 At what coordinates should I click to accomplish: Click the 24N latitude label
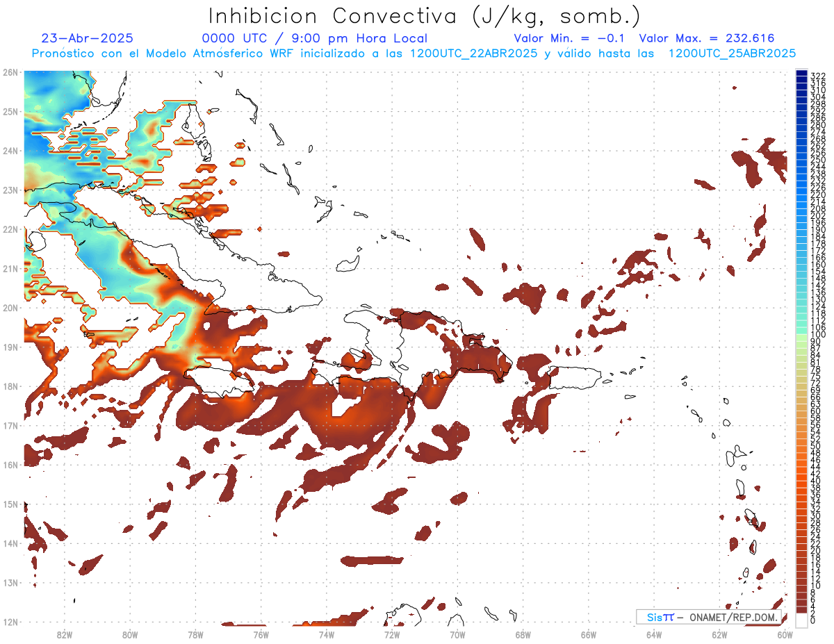pyautogui.click(x=10, y=151)
